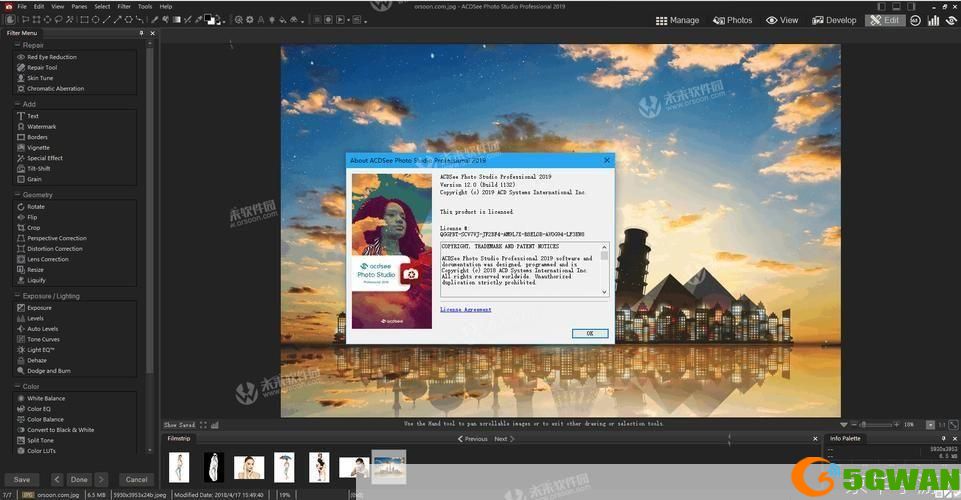This screenshot has width=961, height=500.
Task: Select the Polygon shape tool
Action: [129, 20]
